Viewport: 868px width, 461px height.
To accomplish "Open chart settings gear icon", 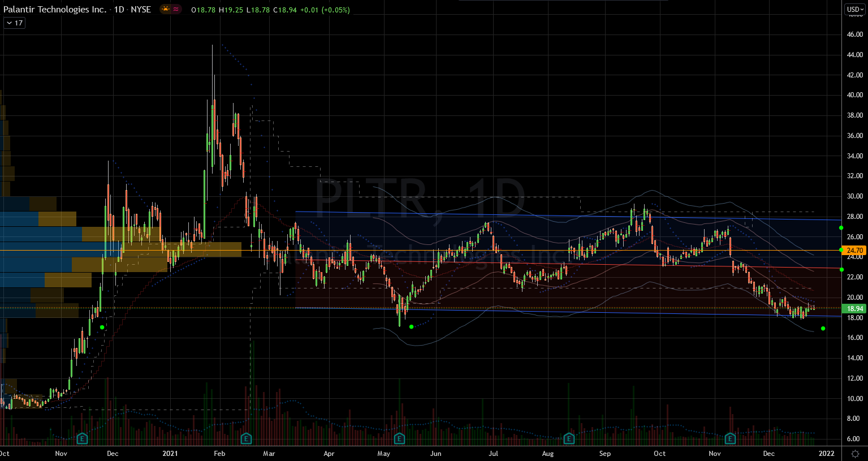I will click(x=856, y=454).
